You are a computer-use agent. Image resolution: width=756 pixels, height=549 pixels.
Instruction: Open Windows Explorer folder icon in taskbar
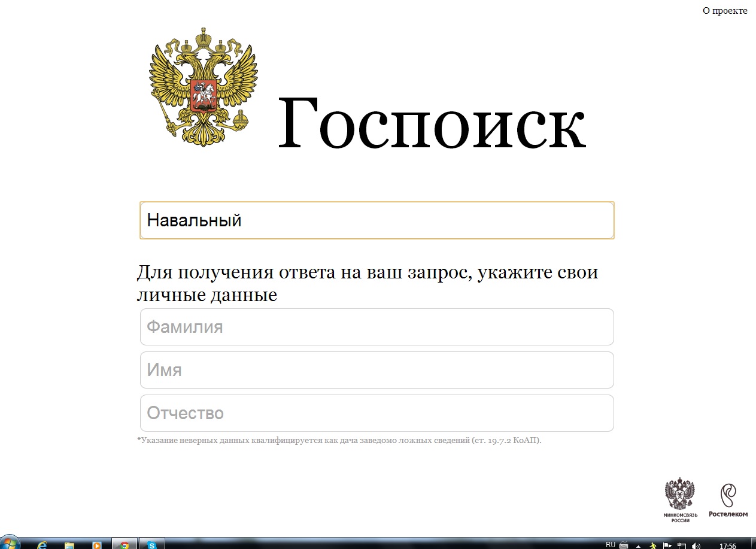(69, 545)
